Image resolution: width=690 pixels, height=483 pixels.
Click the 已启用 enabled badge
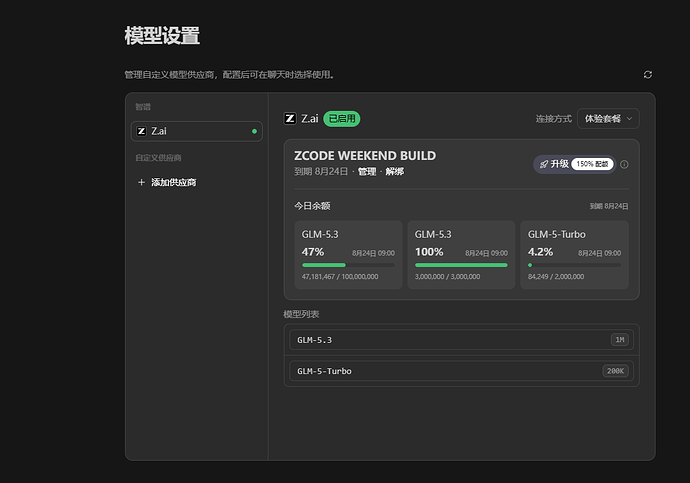(x=342, y=119)
